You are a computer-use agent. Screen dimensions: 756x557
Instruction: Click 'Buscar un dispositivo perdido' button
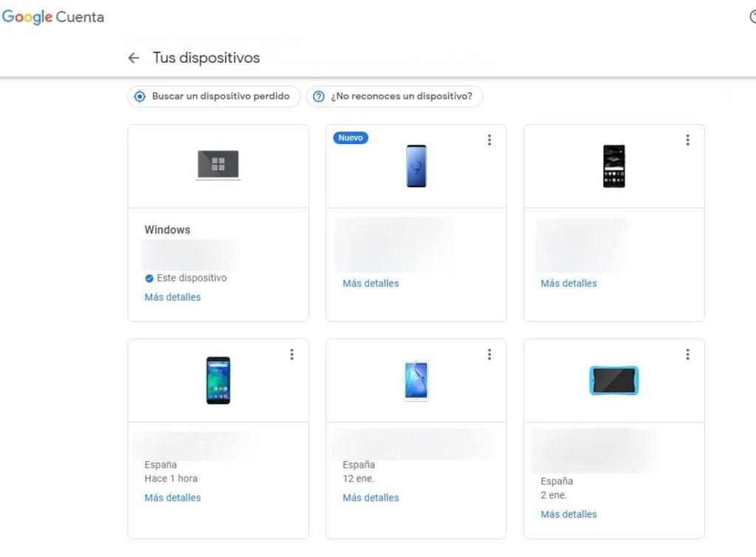[214, 97]
